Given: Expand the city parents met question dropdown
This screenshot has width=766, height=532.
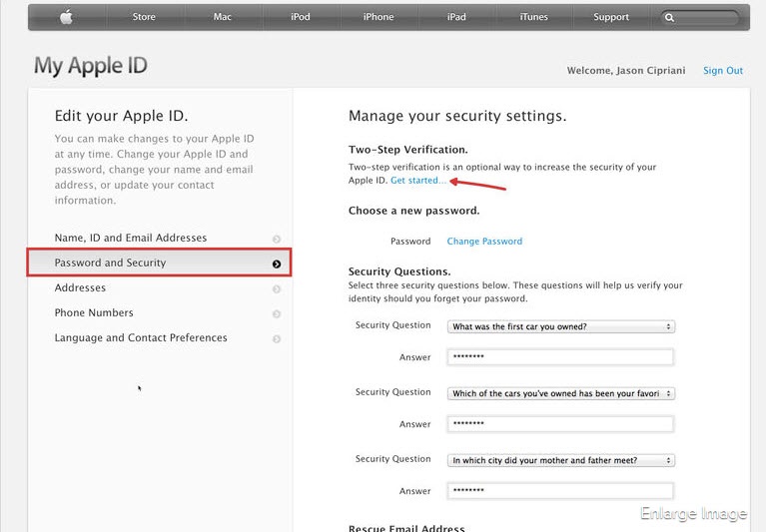Looking at the screenshot, I should tap(561, 460).
